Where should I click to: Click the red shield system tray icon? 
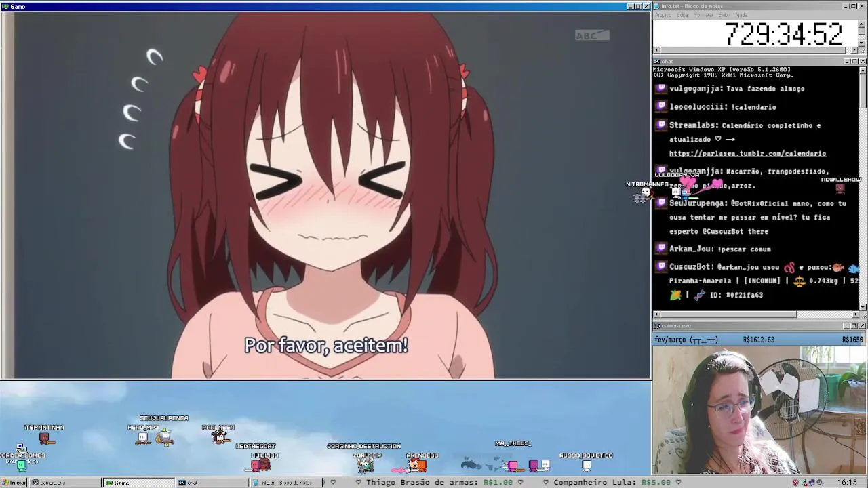795,483
